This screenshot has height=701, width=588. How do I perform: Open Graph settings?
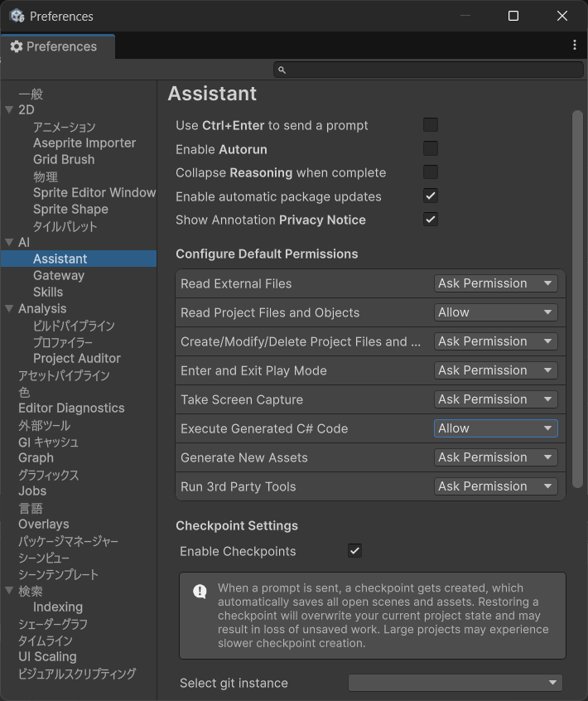36,458
